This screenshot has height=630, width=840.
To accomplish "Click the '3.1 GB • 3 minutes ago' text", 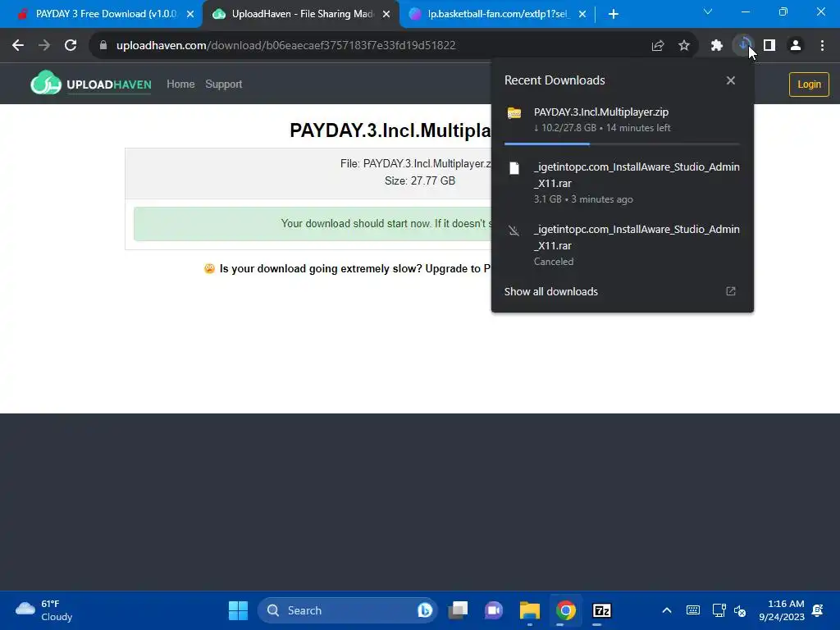I will pos(583,199).
